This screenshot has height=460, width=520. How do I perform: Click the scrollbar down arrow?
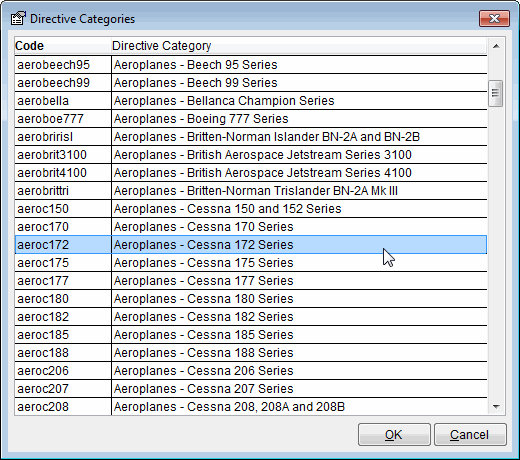[x=496, y=406]
